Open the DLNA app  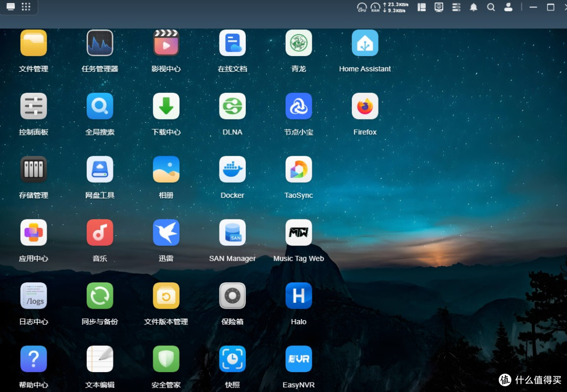click(x=233, y=106)
